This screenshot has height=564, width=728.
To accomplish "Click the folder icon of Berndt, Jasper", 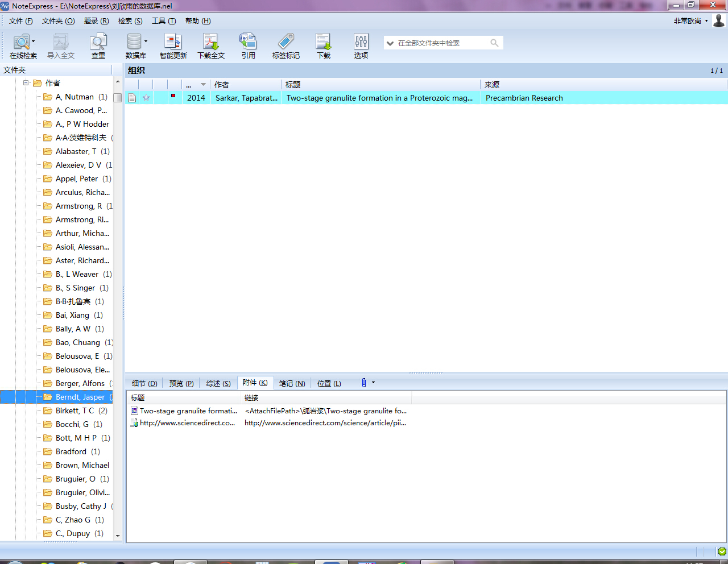I will 48,397.
